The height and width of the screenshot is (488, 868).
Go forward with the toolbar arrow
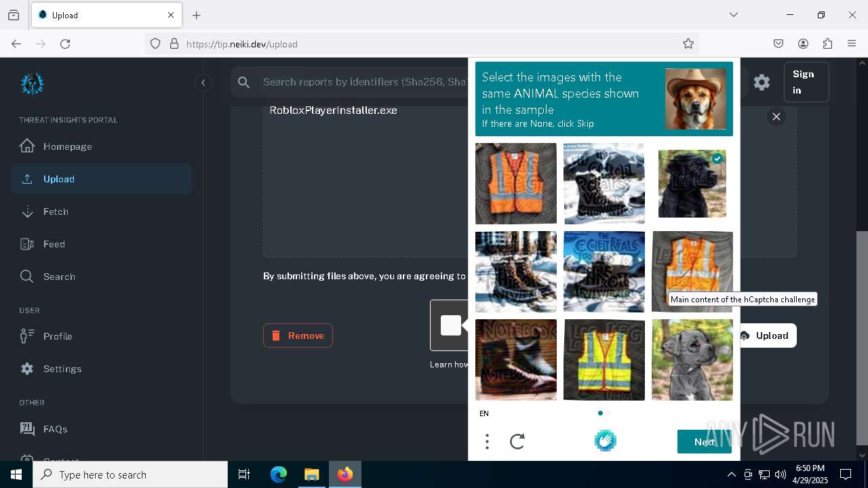(x=41, y=44)
